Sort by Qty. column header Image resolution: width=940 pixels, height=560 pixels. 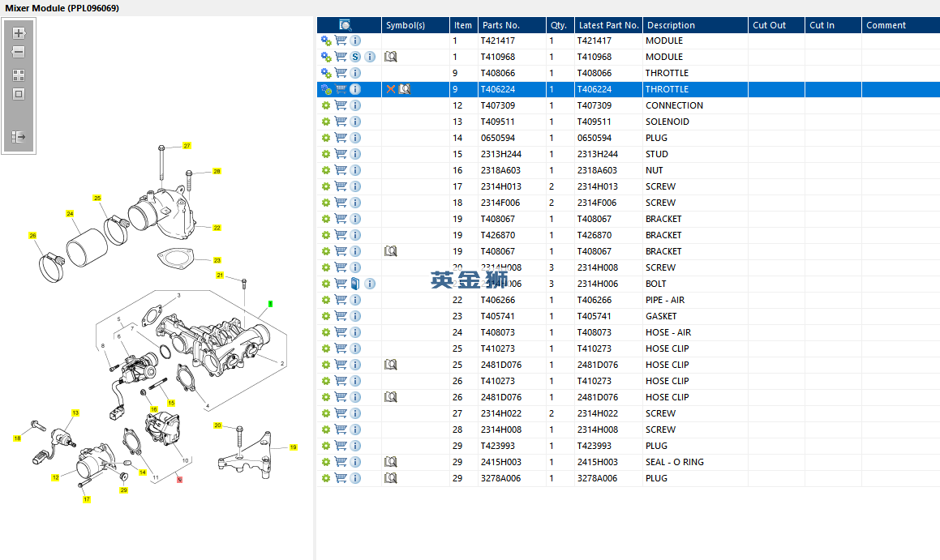click(560, 25)
